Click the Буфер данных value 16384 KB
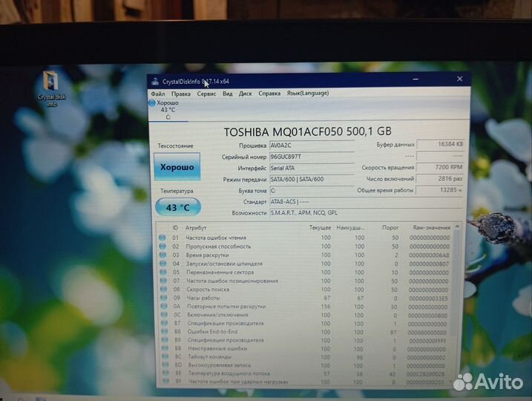The height and width of the screenshot is (401, 532). 440,144
